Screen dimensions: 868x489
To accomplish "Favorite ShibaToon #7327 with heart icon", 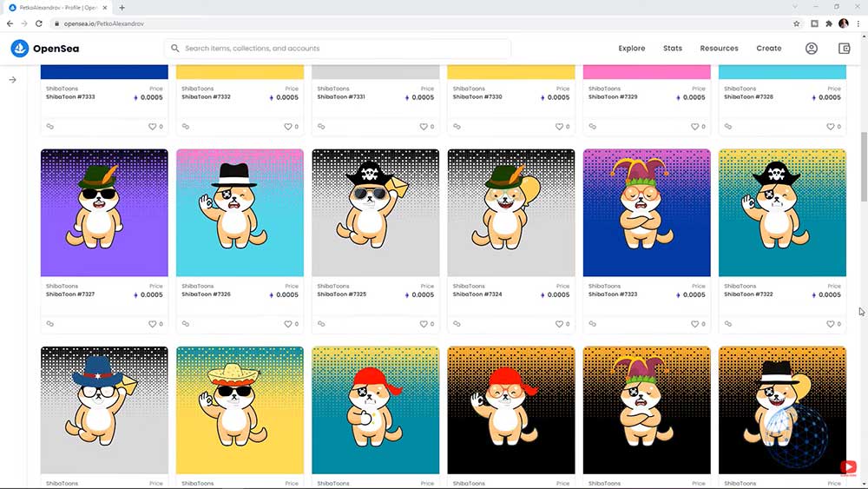I will point(153,324).
